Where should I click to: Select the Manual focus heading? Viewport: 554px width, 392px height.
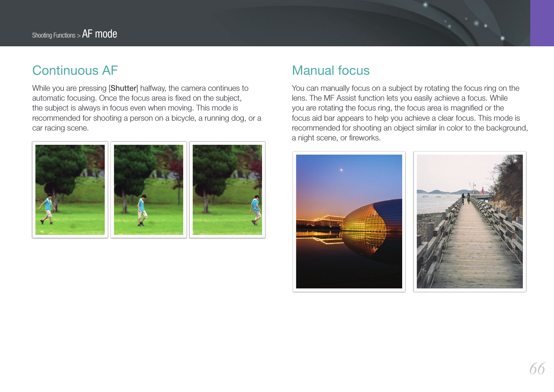tap(331, 70)
